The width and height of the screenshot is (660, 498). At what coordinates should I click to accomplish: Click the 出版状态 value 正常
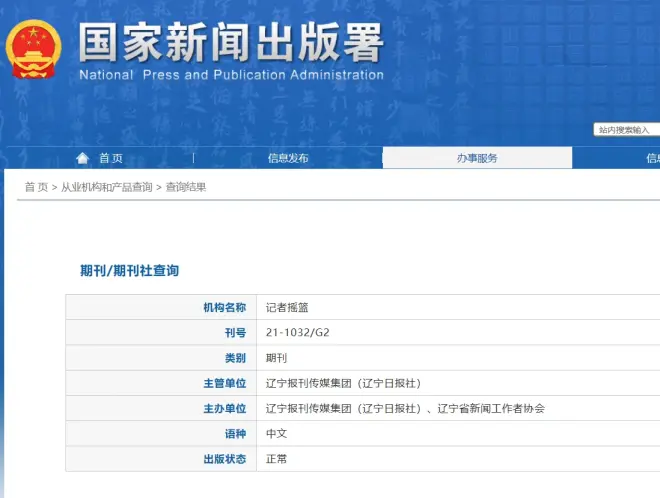[276, 459]
